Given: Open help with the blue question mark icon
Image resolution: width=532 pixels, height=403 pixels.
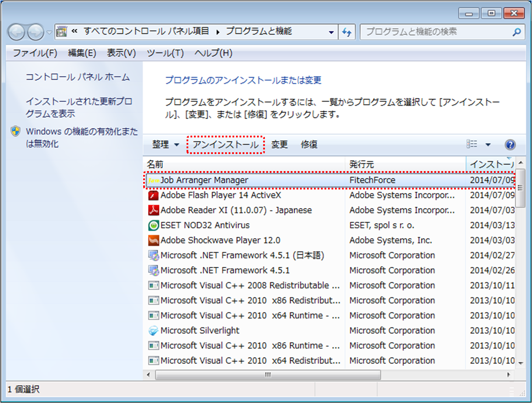Looking at the screenshot, I should (x=510, y=145).
